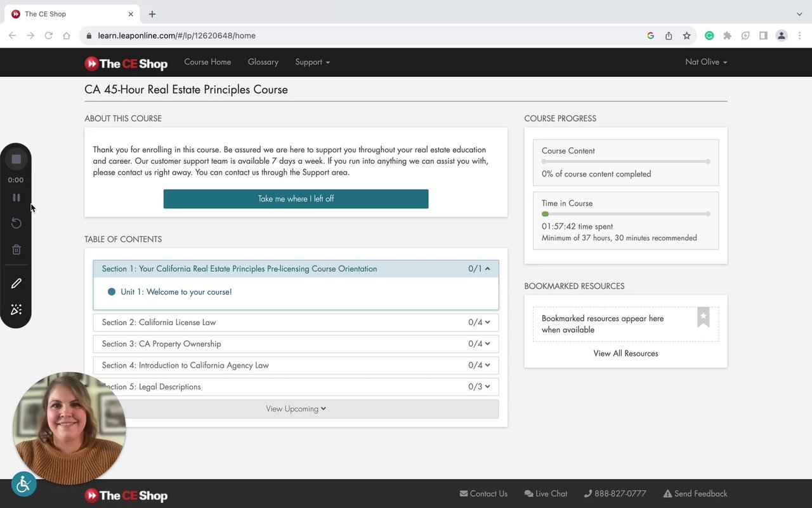The height and width of the screenshot is (508, 812).
Task: Open Course Home in navigation bar
Action: pyautogui.click(x=207, y=62)
